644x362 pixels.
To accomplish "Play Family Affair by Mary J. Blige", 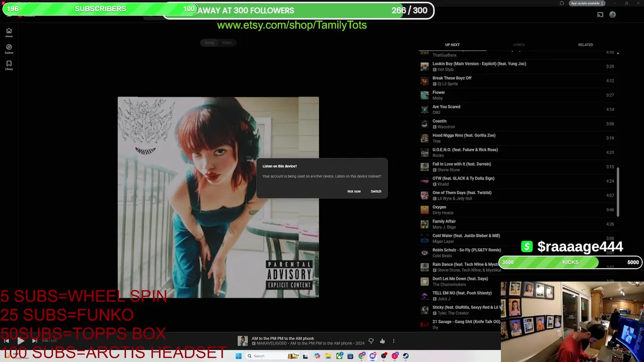I will click(x=517, y=224).
